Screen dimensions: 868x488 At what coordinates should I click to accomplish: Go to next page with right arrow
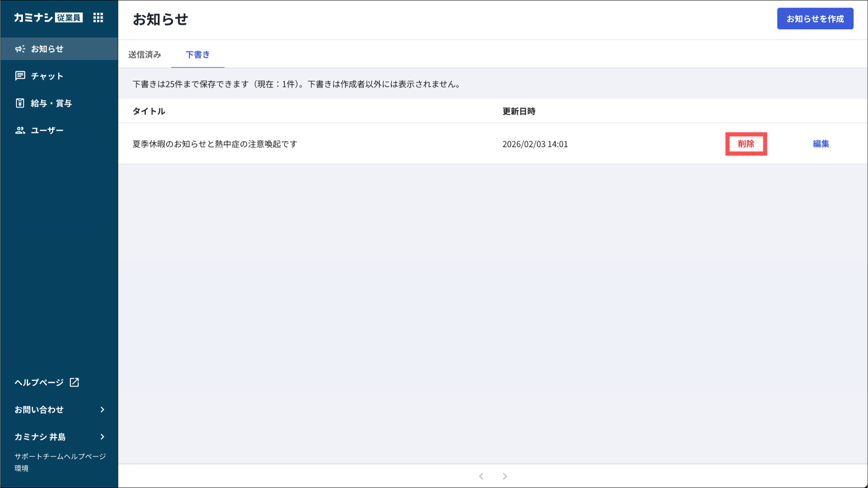pos(505,476)
